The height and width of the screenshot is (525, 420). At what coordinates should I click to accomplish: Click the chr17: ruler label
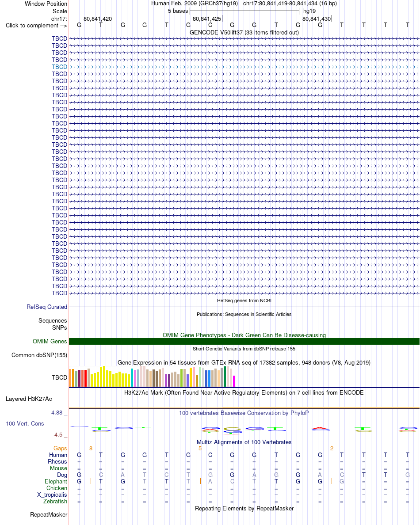59,19
